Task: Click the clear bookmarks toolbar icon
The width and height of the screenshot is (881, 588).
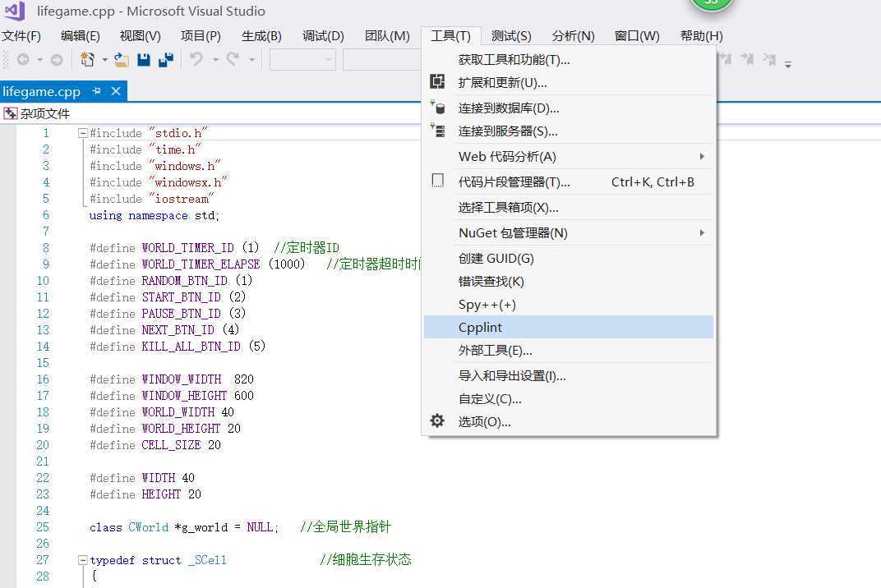Action: click(769, 59)
